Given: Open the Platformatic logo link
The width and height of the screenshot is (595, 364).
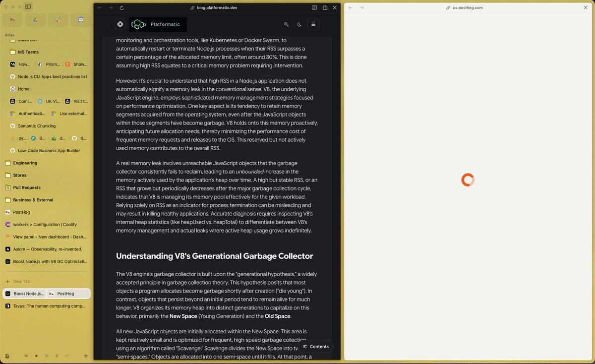Looking at the screenshot, I should pos(158,24).
